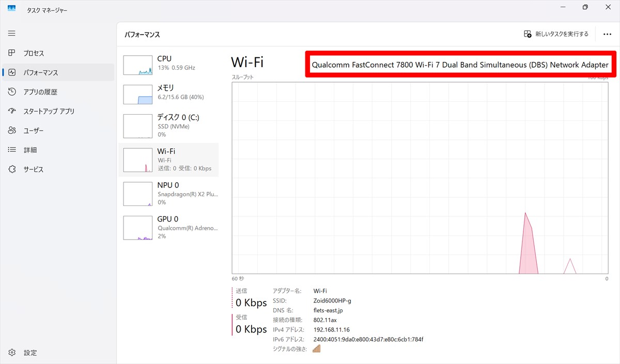Screen dimensions: 620x364
Task: Select the CPU performance graph thumbnail
Action: [138, 65]
